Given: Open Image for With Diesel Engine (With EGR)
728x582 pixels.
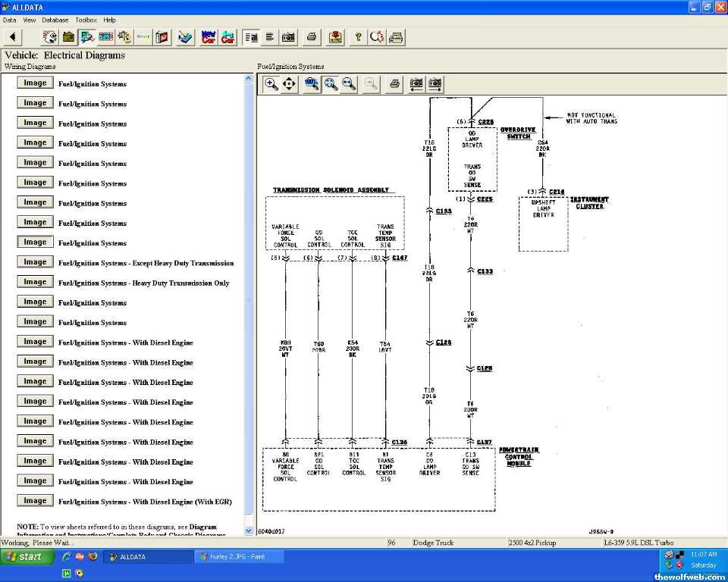Looking at the screenshot, I should [x=36, y=500].
